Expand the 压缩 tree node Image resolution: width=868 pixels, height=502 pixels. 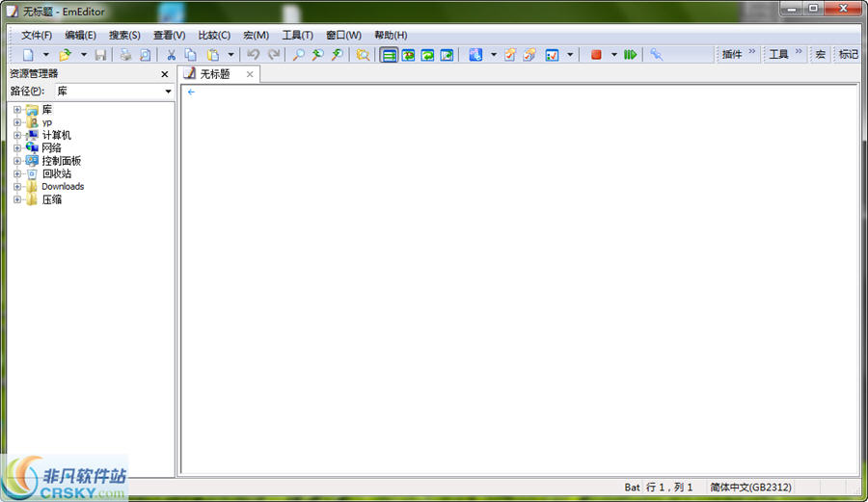tap(17, 199)
